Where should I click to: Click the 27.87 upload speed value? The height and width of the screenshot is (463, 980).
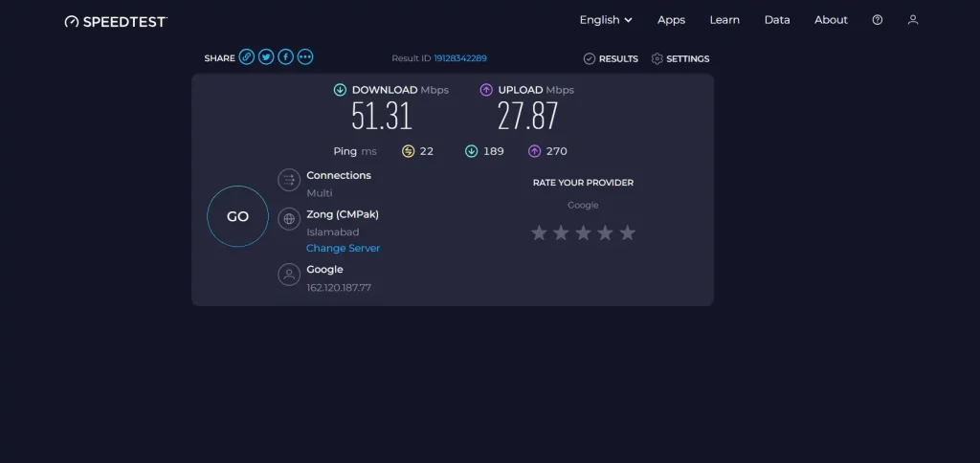527,116
